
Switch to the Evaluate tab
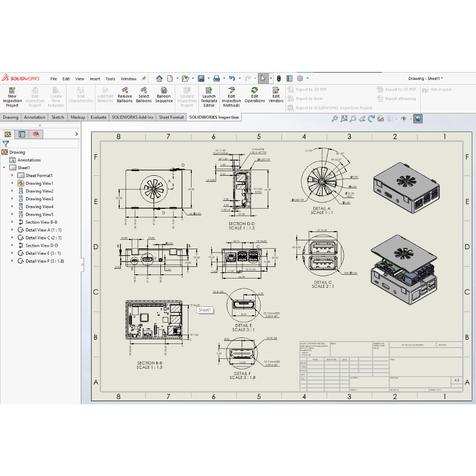click(99, 117)
